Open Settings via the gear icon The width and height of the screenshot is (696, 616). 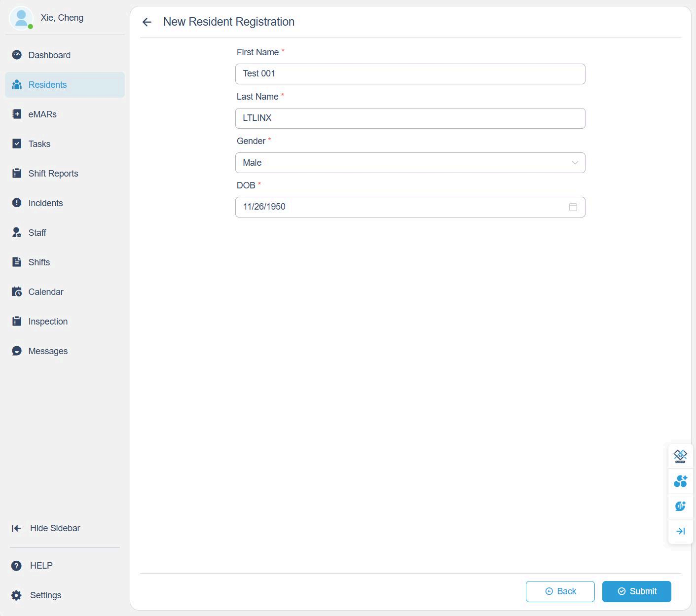point(17,595)
